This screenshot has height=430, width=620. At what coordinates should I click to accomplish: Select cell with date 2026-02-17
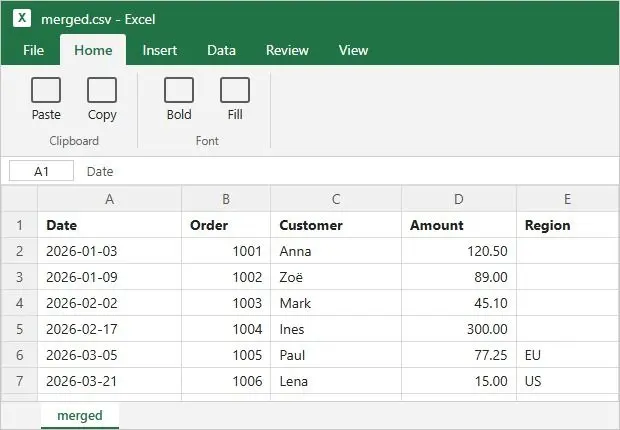click(x=110, y=329)
